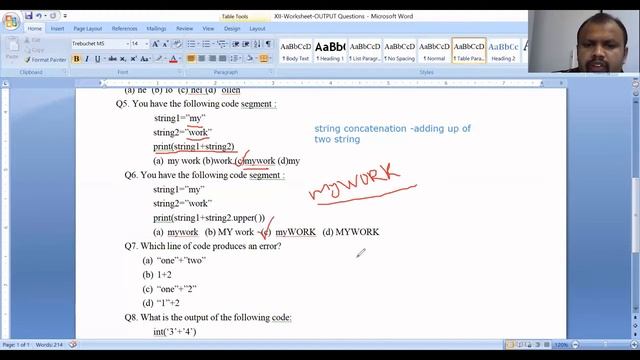Viewport: 640px width, 360px height.
Task: Open the Page Layout tab
Action: coord(87,29)
